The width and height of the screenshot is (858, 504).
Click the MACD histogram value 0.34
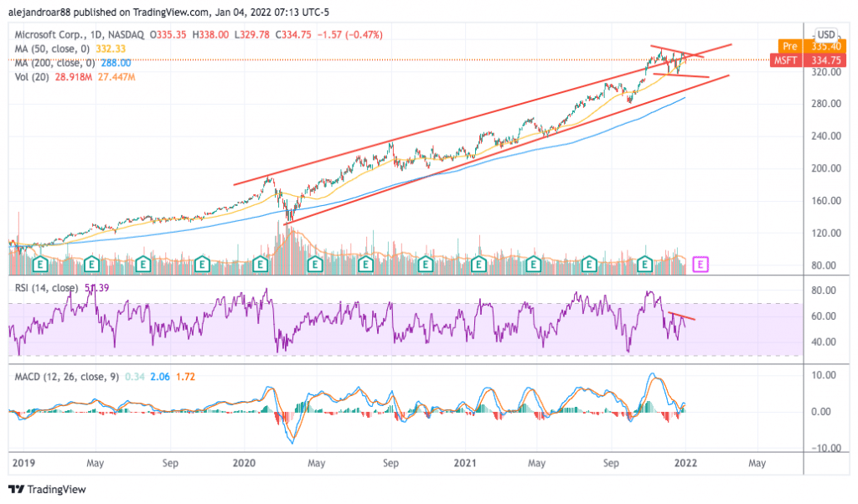pyautogui.click(x=134, y=377)
